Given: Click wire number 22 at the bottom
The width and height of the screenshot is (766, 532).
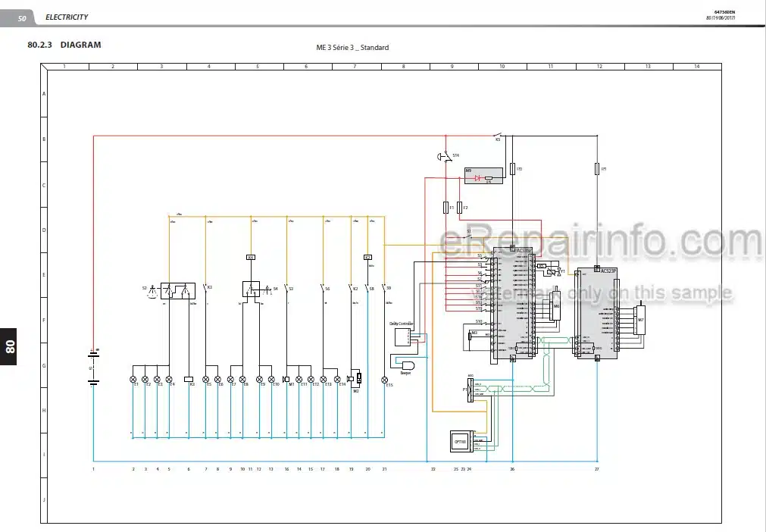Looking at the screenshot, I should click(x=433, y=469).
